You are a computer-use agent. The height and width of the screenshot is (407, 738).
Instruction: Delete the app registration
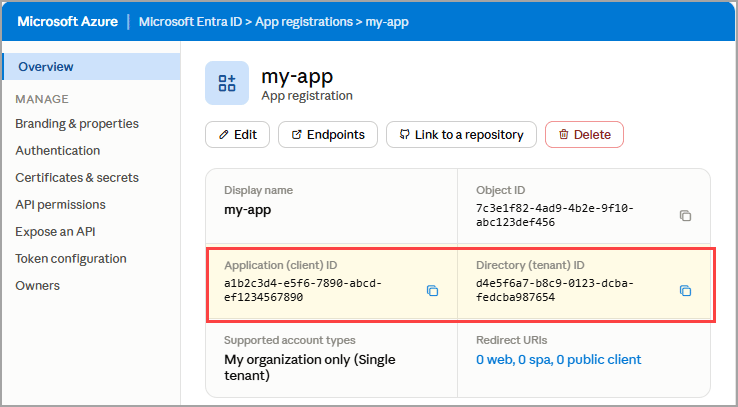point(585,135)
